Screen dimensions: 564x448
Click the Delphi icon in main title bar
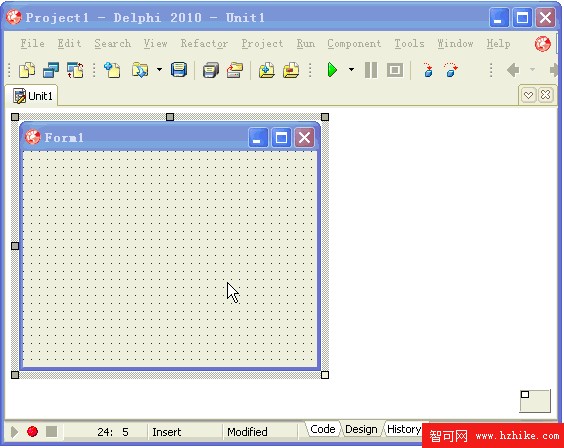click(14, 17)
